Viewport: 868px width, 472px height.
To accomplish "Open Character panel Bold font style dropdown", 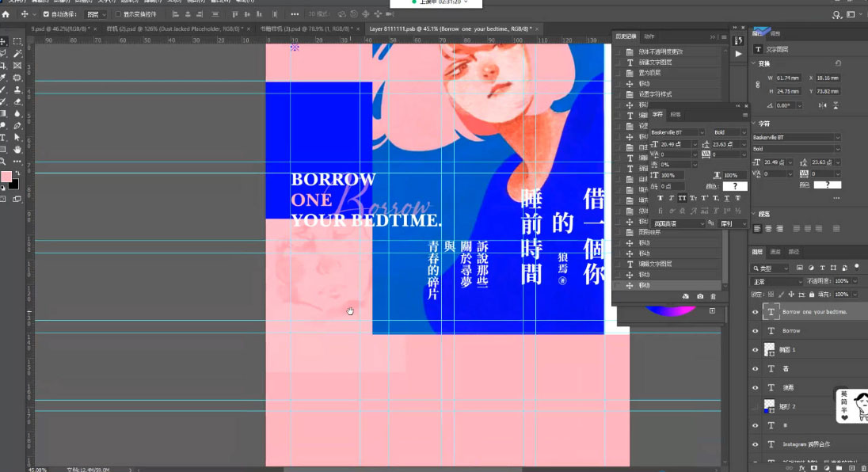I will (x=729, y=133).
